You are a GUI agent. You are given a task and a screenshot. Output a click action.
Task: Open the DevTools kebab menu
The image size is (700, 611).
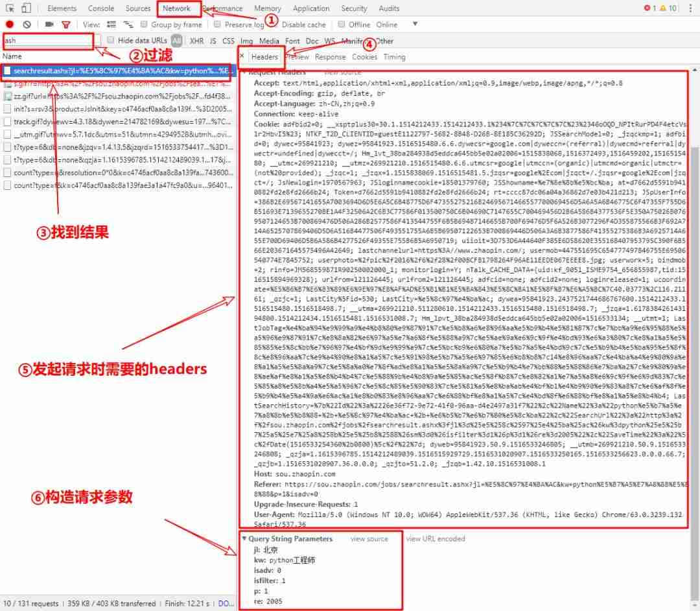(x=692, y=8)
